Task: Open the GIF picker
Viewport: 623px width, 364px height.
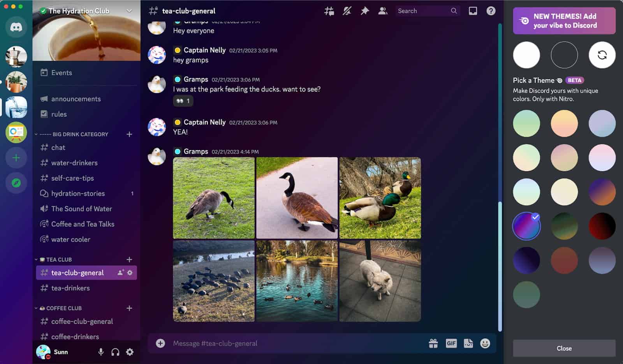Action: tap(451, 343)
